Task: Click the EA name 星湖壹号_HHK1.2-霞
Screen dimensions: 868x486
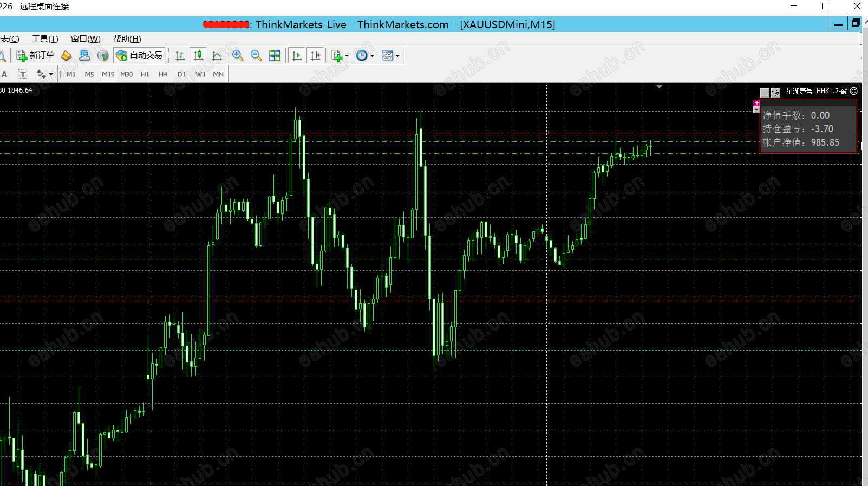Action: [817, 91]
